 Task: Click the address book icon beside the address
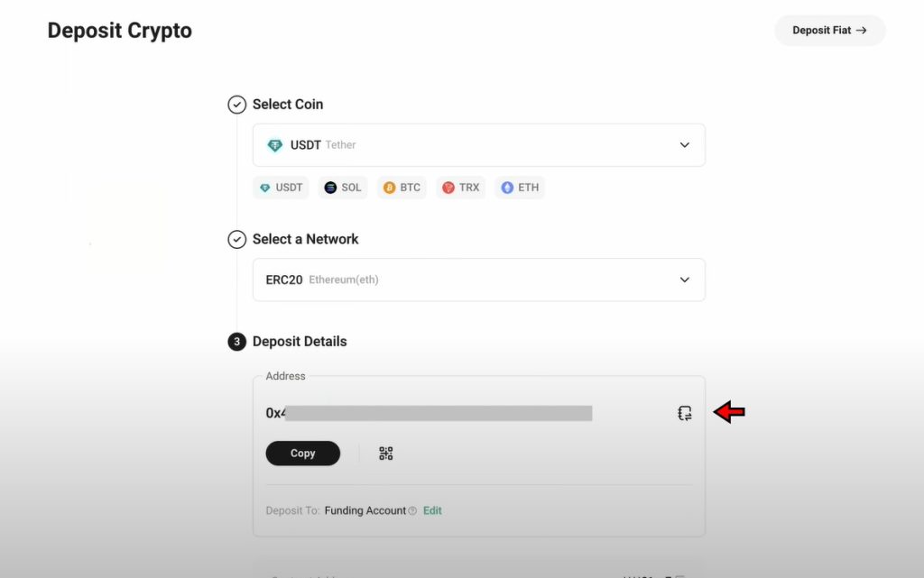coord(685,412)
